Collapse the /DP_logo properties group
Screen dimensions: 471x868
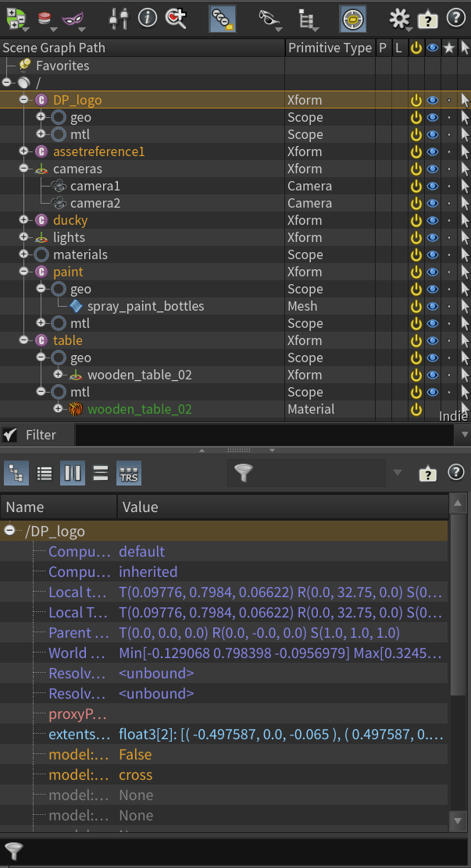point(10,532)
